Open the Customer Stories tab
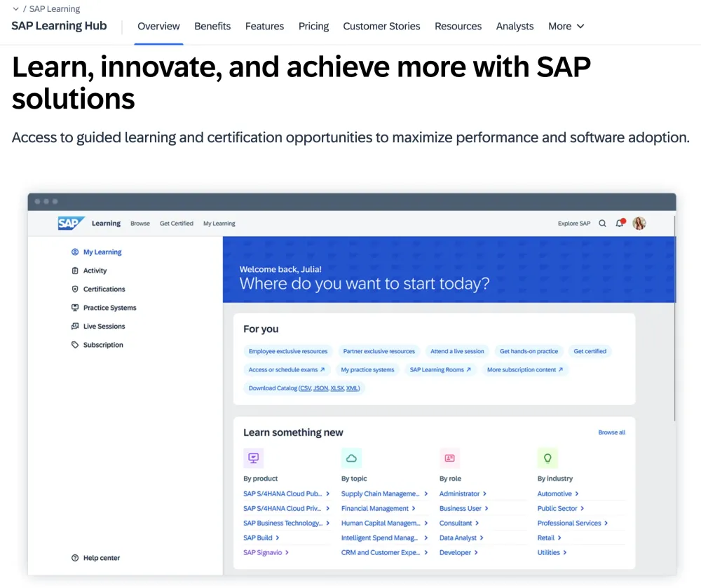 click(x=381, y=26)
